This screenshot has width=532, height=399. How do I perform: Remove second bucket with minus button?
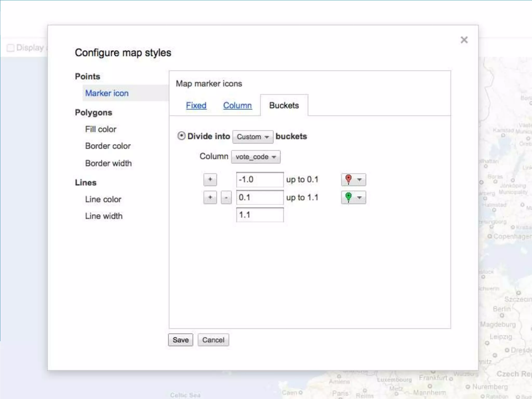click(226, 198)
